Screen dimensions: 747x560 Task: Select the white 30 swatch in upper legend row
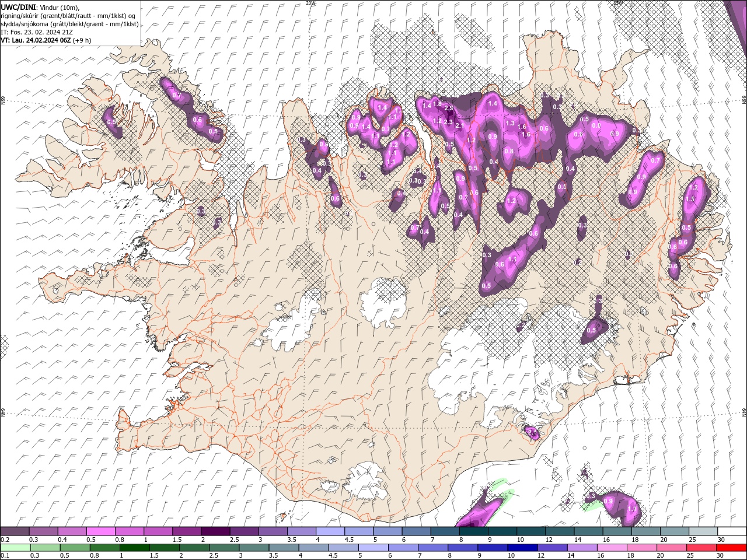pos(732,531)
